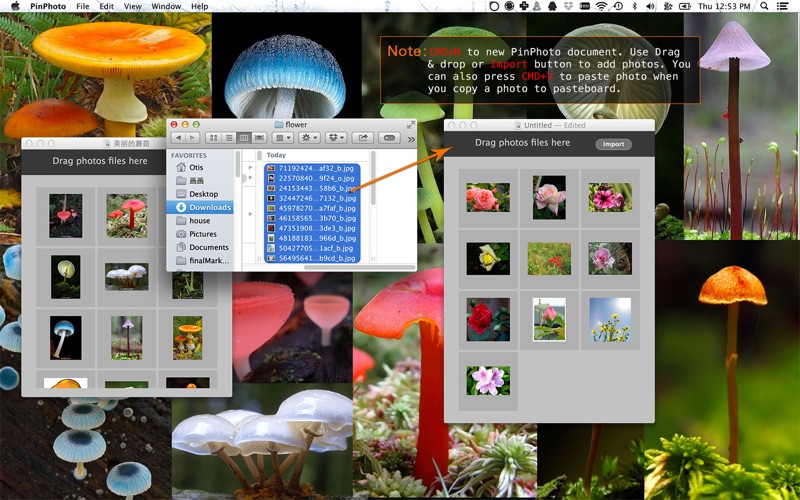Select the Pictures folder in sidebar
Viewport: 800px width, 500px height.
(x=203, y=234)
